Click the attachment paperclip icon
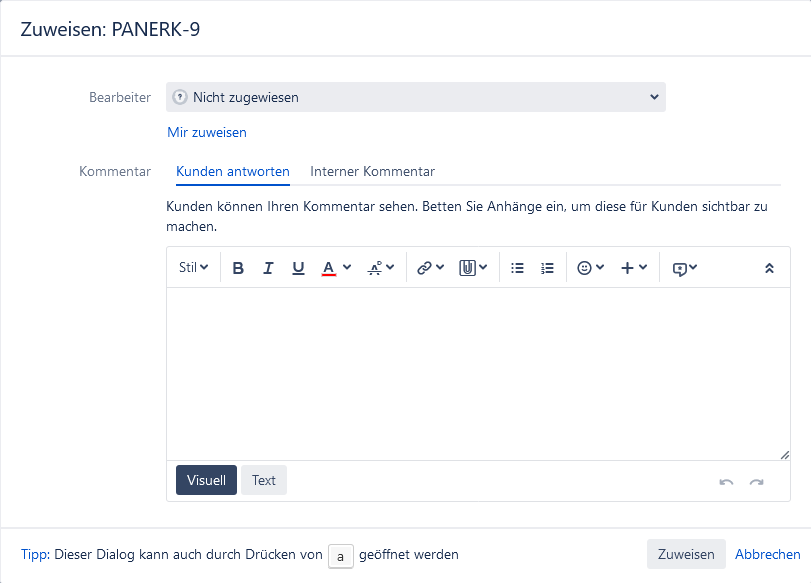 467,268
